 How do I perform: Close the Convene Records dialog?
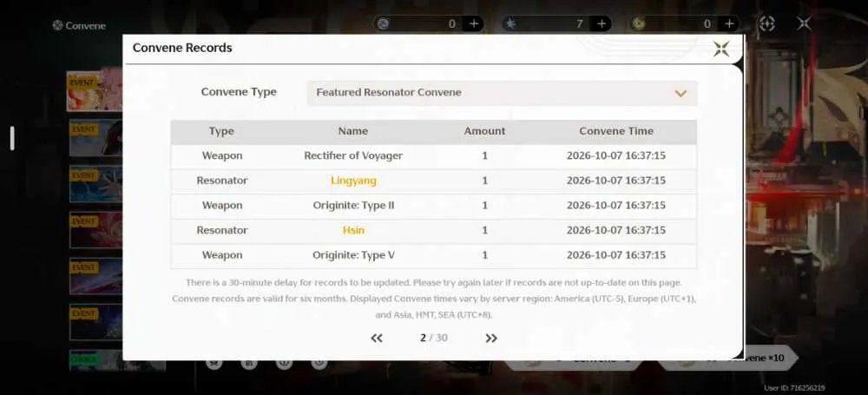720,49
